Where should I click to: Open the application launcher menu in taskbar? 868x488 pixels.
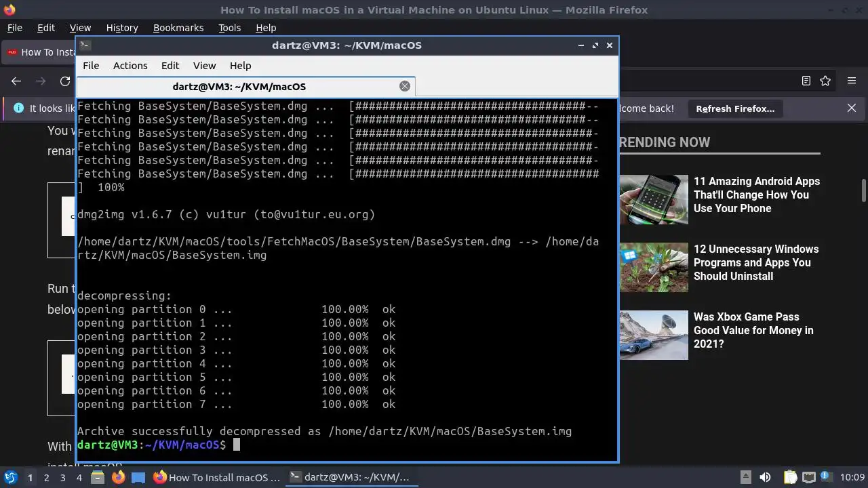click(x=10, y=477)
